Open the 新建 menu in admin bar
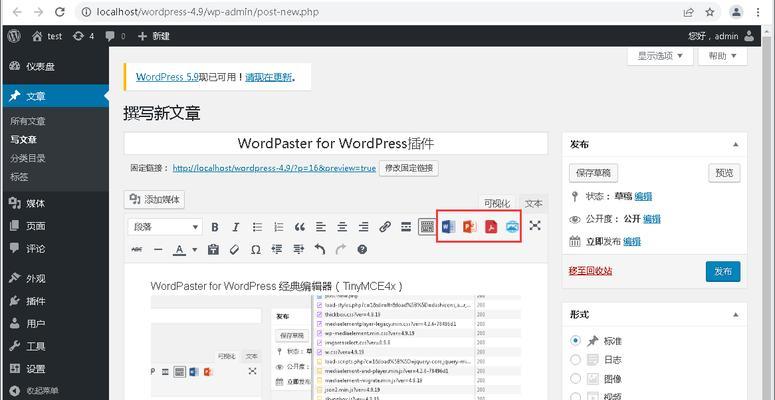 [x=154, y=36]
